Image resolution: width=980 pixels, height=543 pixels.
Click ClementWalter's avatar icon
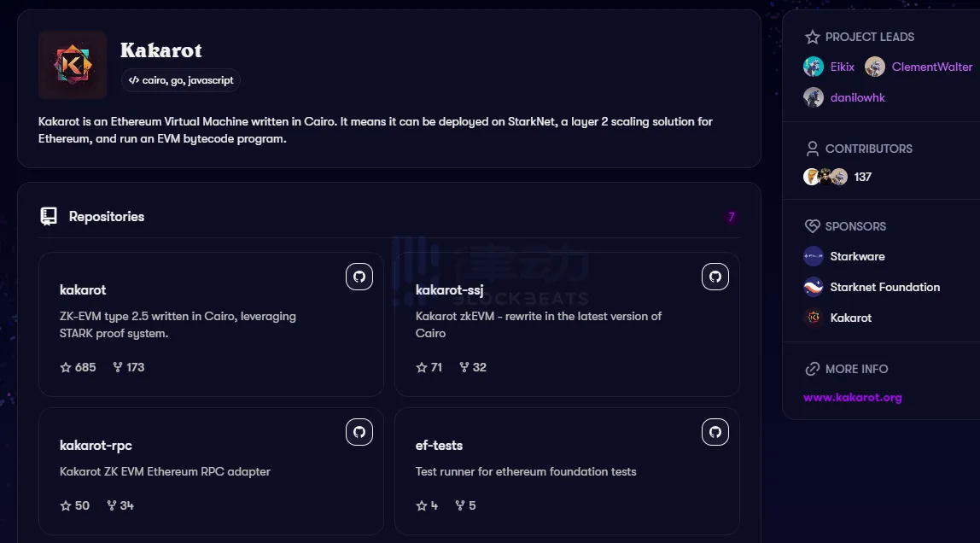(875, 67)
